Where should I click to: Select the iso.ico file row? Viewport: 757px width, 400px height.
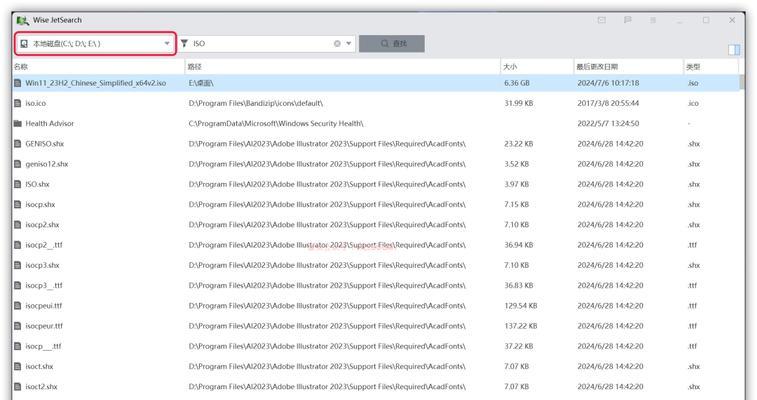click(x=376, y=103)
